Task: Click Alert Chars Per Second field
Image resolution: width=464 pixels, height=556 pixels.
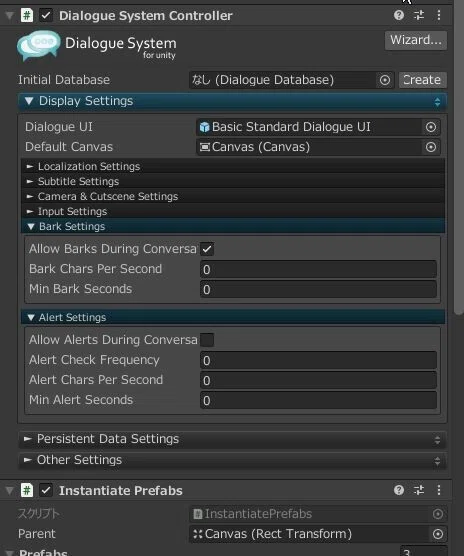Action: click(318, 380)
